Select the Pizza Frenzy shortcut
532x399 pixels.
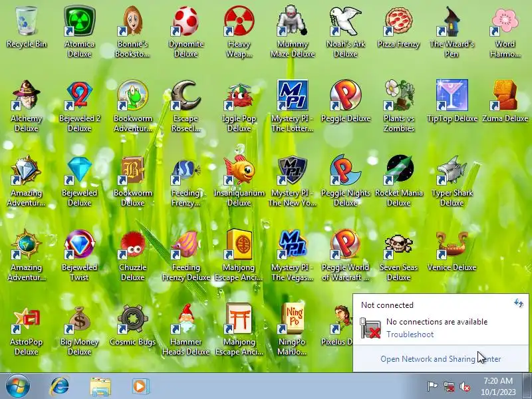pyautogui.click(x=398, y=21)
